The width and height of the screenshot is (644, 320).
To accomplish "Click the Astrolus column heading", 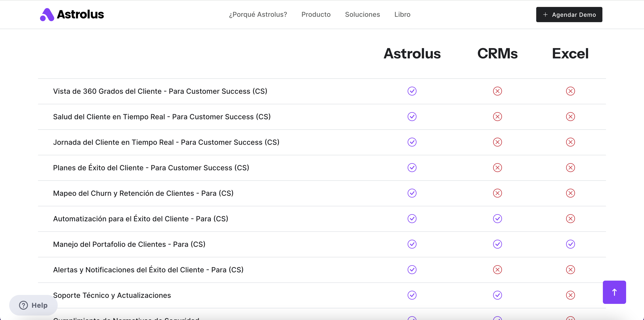I will [x=412, y=53].
